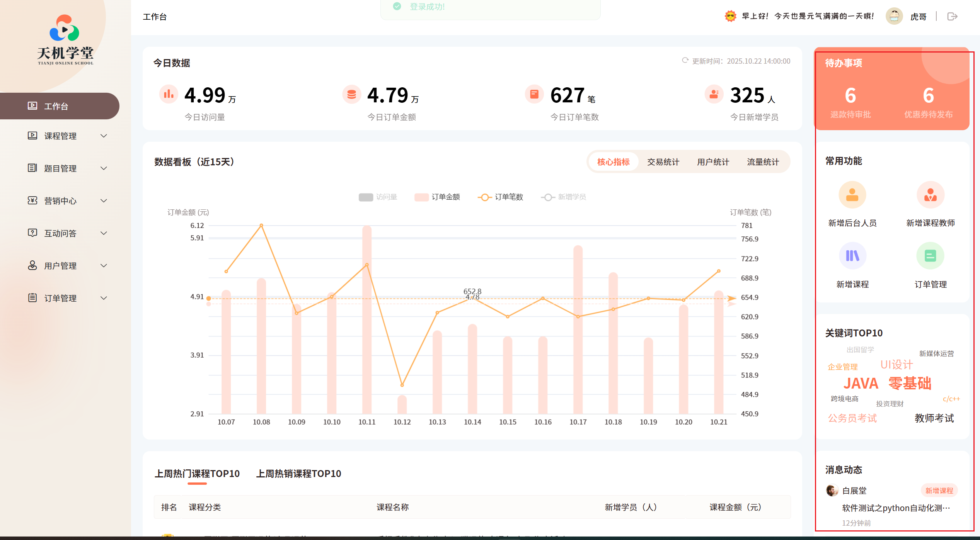Screen dimensions: 980x540
Task: Open the 新增课程教师 shortcut icon
Action: click(x=930, y=195)
